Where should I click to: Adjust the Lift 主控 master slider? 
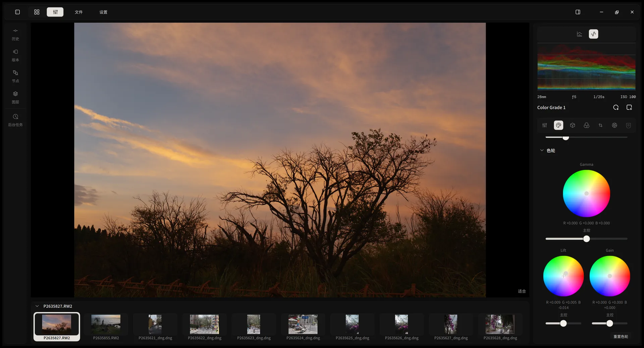pyautogui.click(x=563, y=324)
